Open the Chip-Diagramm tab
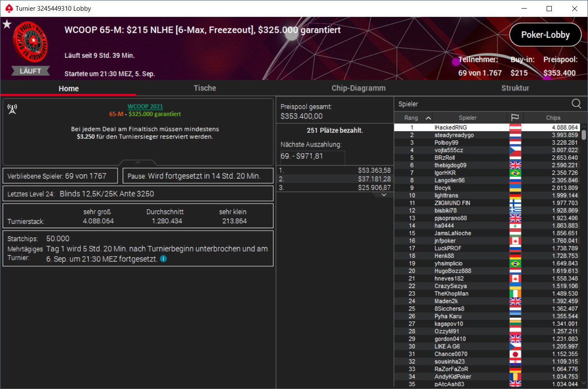This screenshot has width=588, height=389. [358, 88]
